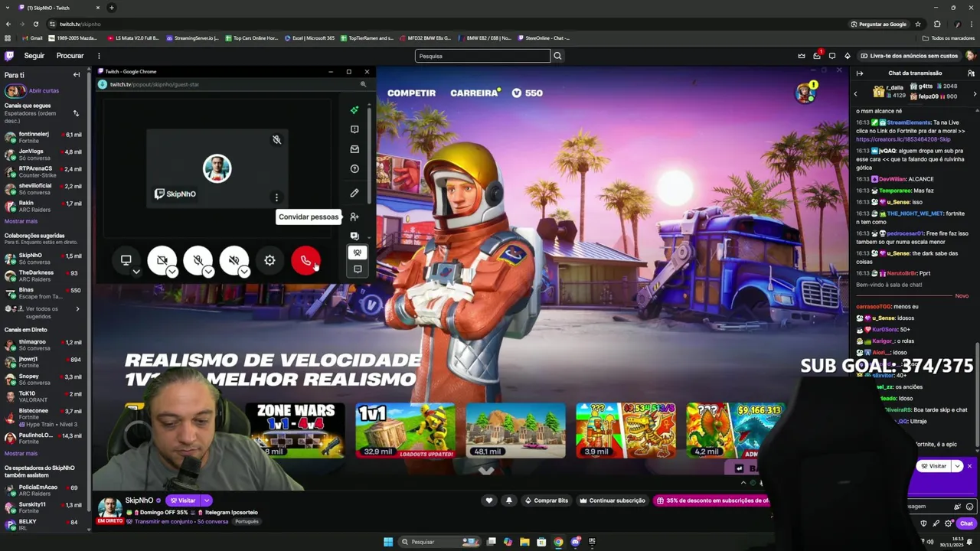Image resolution: width=980 pixels, height=551 pixels.
Task: Click the COMPETIR tab in game lobby
Action: click(x=411, y=93)
